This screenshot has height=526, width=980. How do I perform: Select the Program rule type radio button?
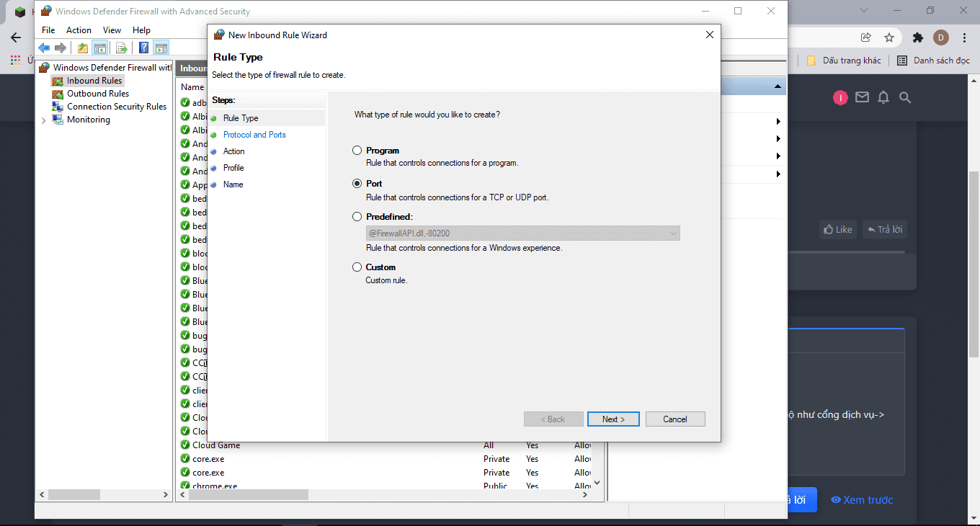357,151
